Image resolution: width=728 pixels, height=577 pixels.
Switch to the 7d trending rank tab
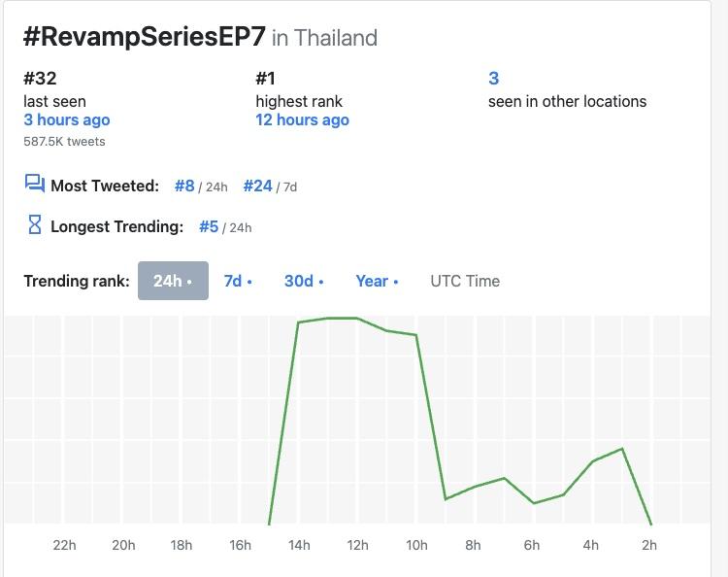238,281
